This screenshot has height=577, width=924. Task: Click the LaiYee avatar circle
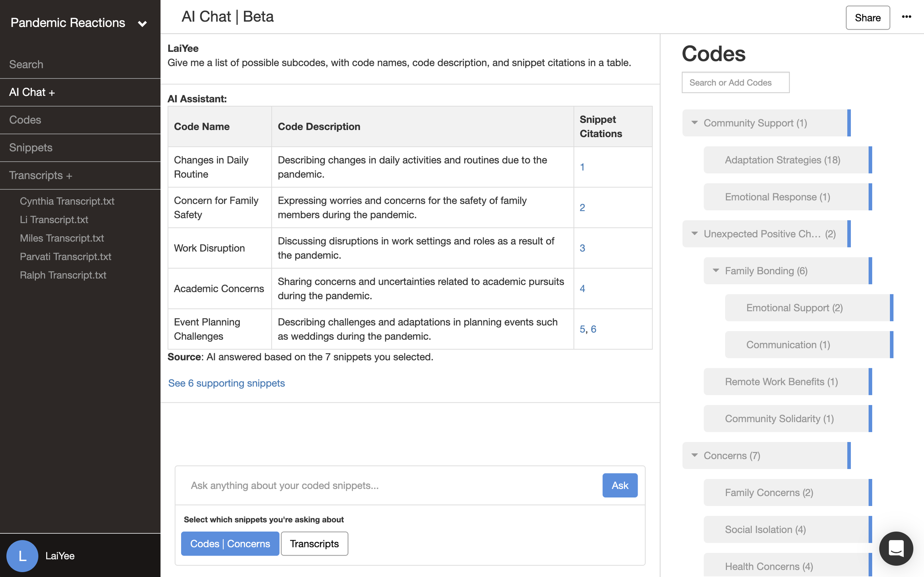pyautogui.click(x=23, y=556)
